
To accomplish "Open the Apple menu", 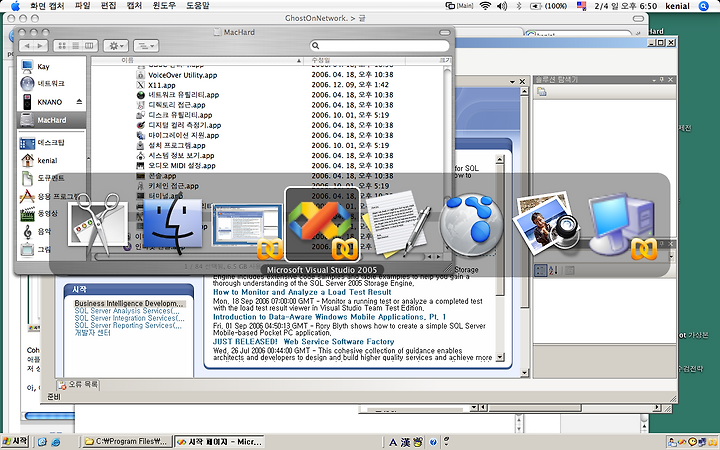I will pyautogui.click(x=15, y=6).
